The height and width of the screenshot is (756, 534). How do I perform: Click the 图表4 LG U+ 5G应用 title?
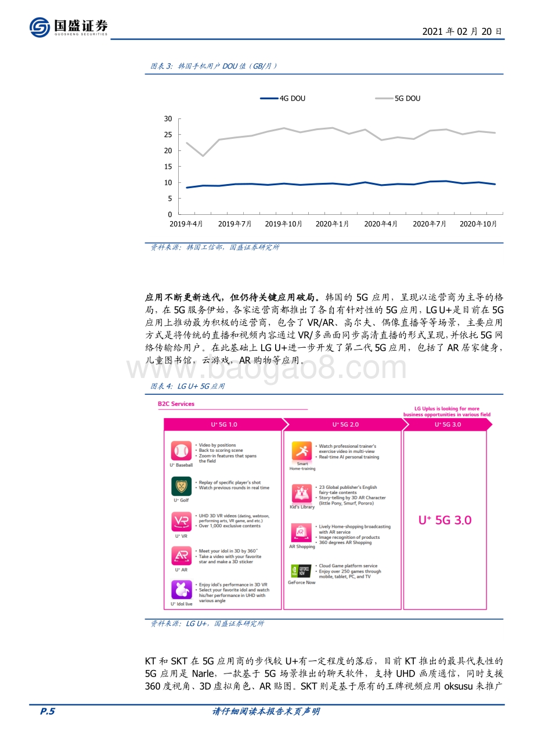[x=187, y=386]
